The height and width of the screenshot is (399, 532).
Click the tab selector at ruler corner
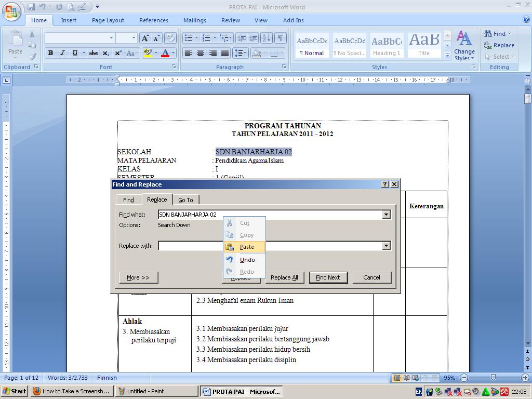(6, 81)
